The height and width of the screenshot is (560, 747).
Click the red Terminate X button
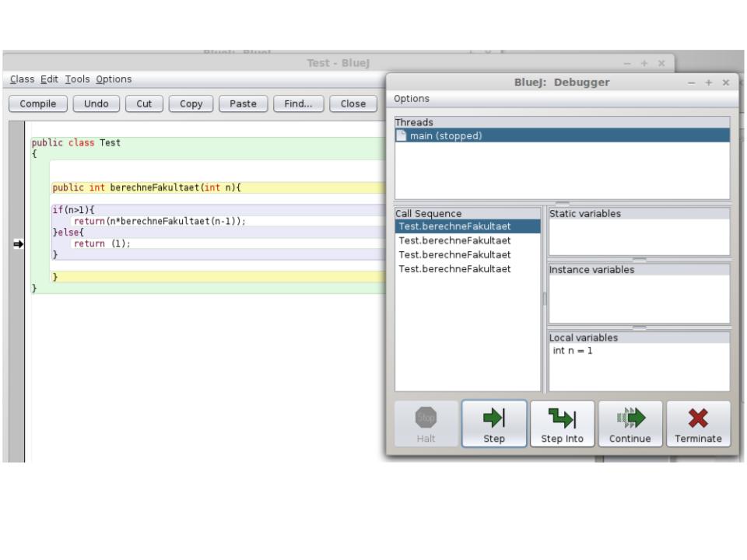tap(698, 423)
